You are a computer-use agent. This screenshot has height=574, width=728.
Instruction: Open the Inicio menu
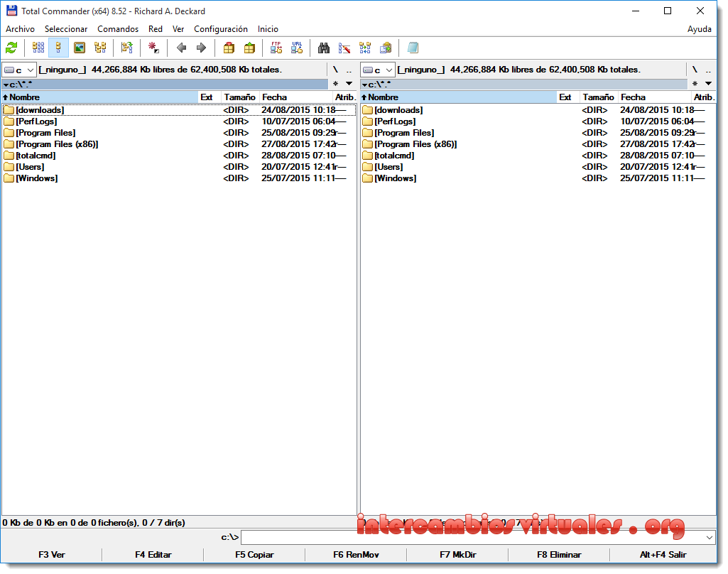tap(268, 29)
